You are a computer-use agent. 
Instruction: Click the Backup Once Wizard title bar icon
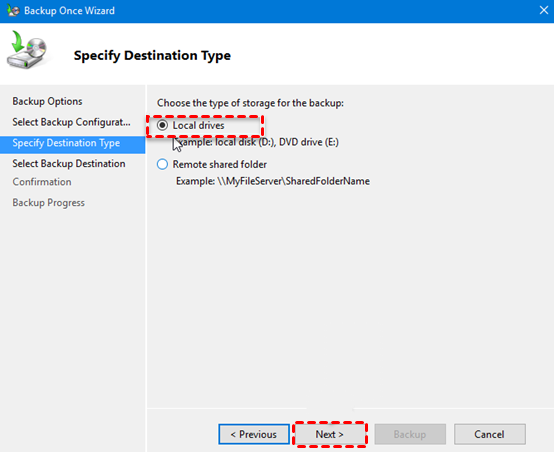pos(13,10)
